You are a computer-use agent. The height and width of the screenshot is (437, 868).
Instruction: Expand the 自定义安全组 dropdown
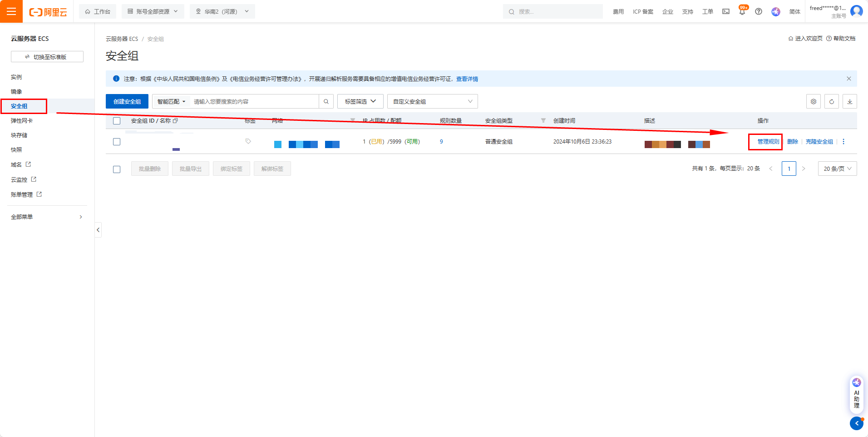(432, 102)
